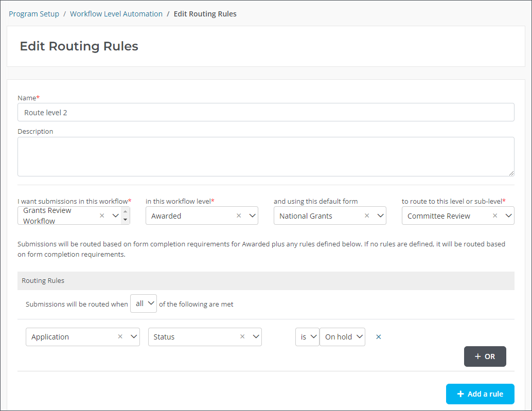Open the On hold value dropdown

342,337
